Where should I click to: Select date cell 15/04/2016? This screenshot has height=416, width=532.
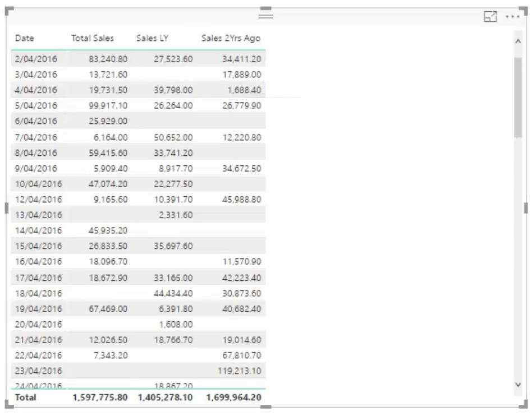[x=38, y=247]
